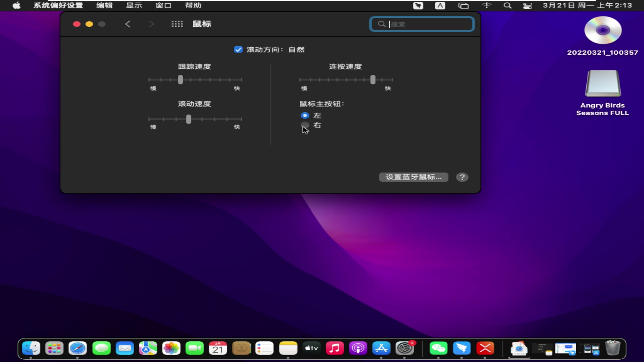
Task: Click the 设置蓝牙鼠标 button
Action: pyautogui.click(x=414, y=177)
